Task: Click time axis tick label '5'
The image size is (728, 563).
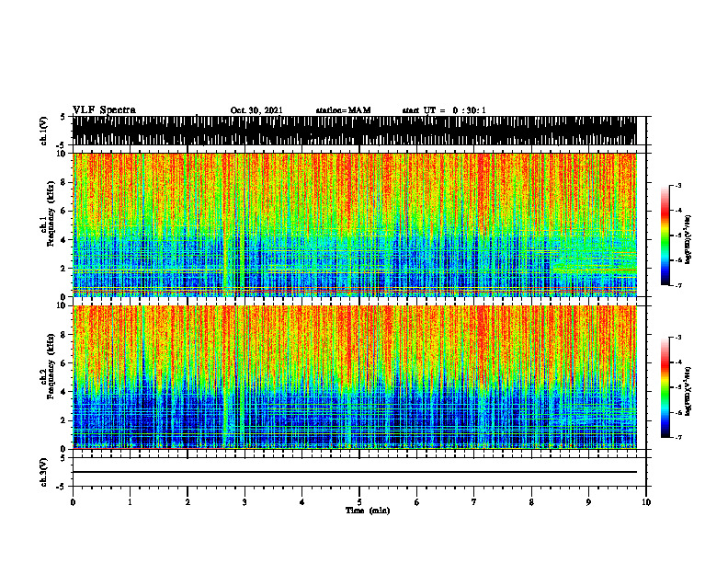Action: pos(359,502)
